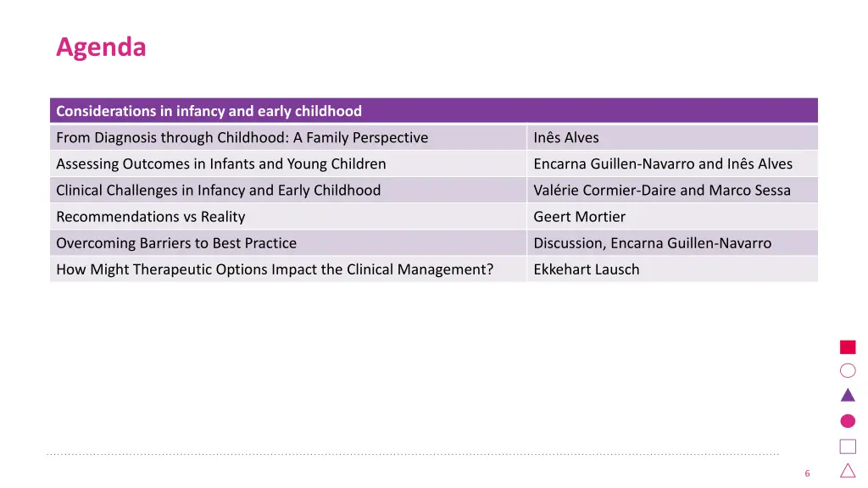Click 'Clinical Challenges in Infancy and Early Childhood'

point(218,191)
